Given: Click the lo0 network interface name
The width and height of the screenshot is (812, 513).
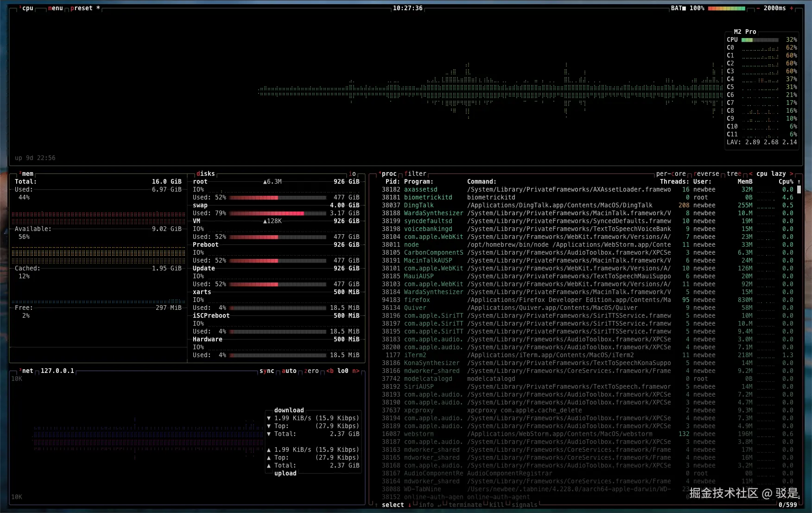Looking at the screenshot, I should coord(343,371).
